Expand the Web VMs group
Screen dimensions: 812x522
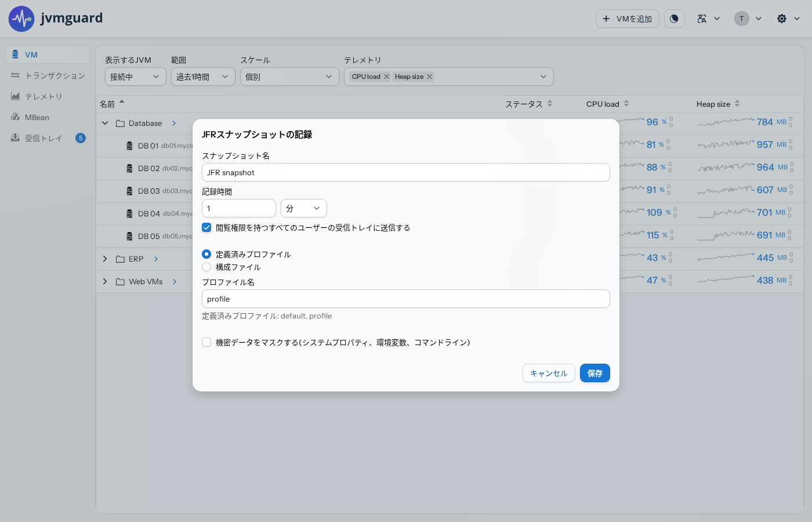click(105, 282)
